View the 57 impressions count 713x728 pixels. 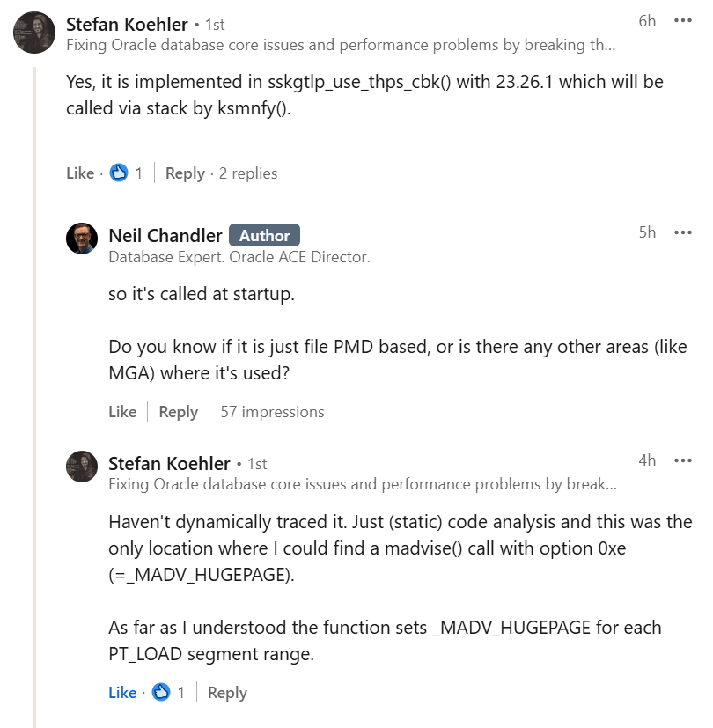tap(272, 412)
